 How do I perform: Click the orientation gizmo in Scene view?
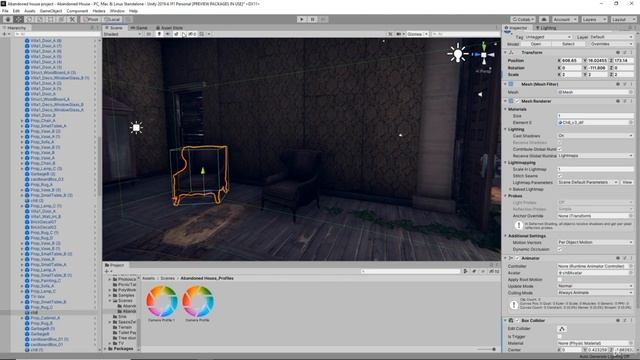pos(484,55)
